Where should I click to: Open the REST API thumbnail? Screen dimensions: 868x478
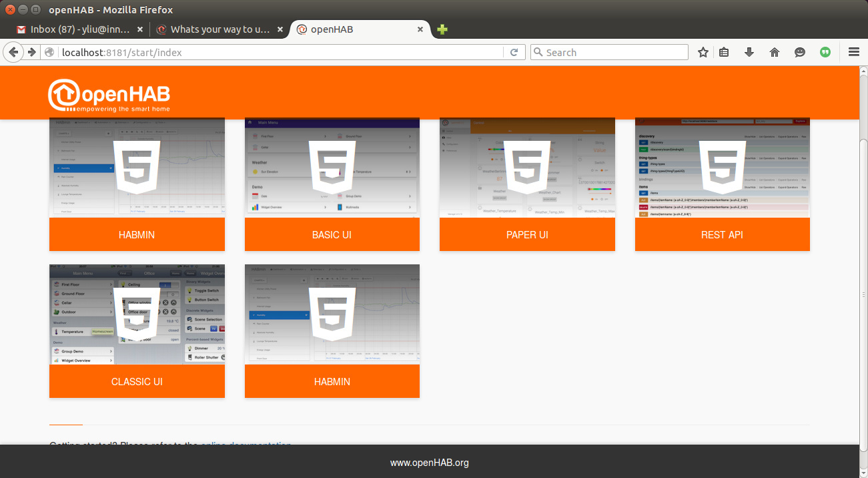pos(722,168)
